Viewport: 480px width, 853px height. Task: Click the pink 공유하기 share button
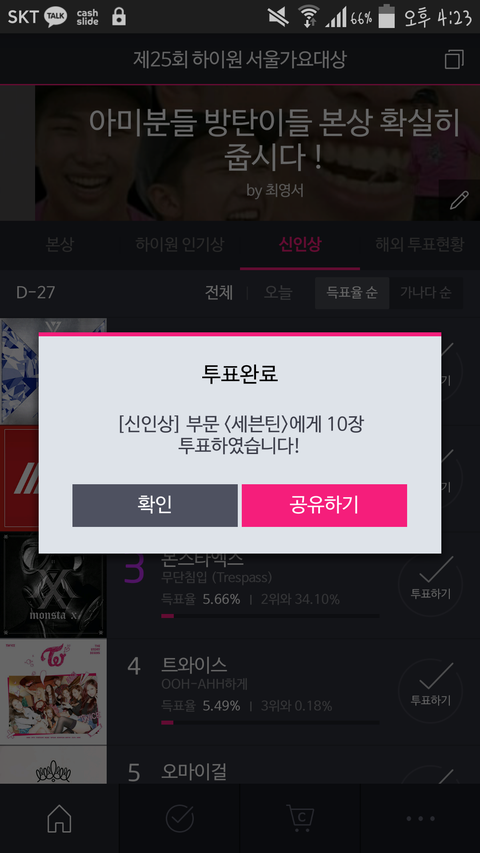tap(324, 505)
